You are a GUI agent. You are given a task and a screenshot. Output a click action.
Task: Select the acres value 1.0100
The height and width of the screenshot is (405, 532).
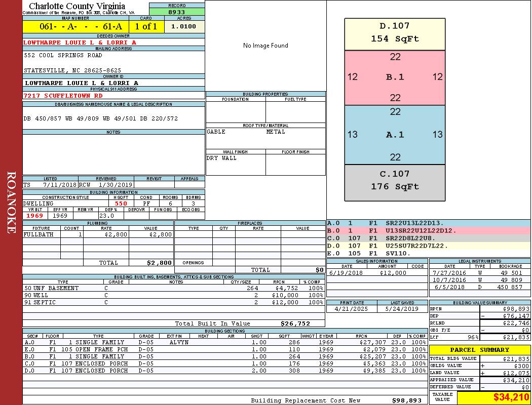point(183,26)
